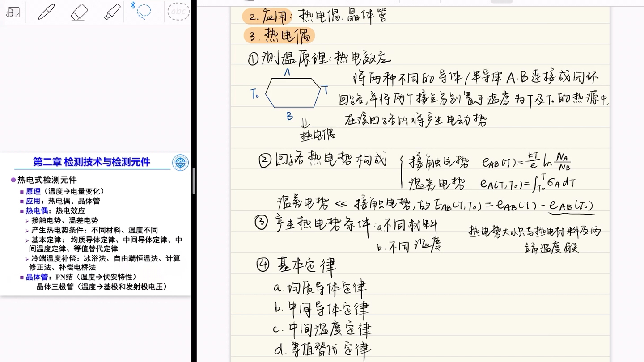Click slide title '第二章 检测技术与检测元件'

point(92,162)
